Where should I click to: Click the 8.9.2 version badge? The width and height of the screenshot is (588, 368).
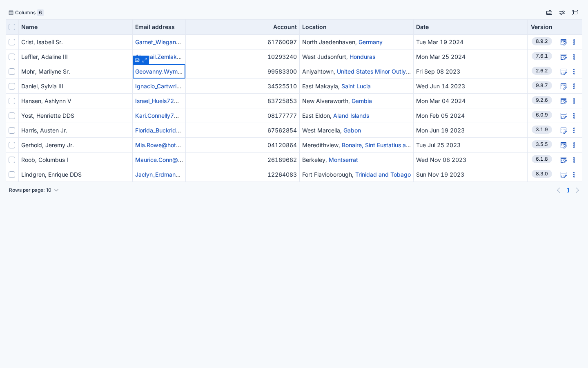[542, 41]
